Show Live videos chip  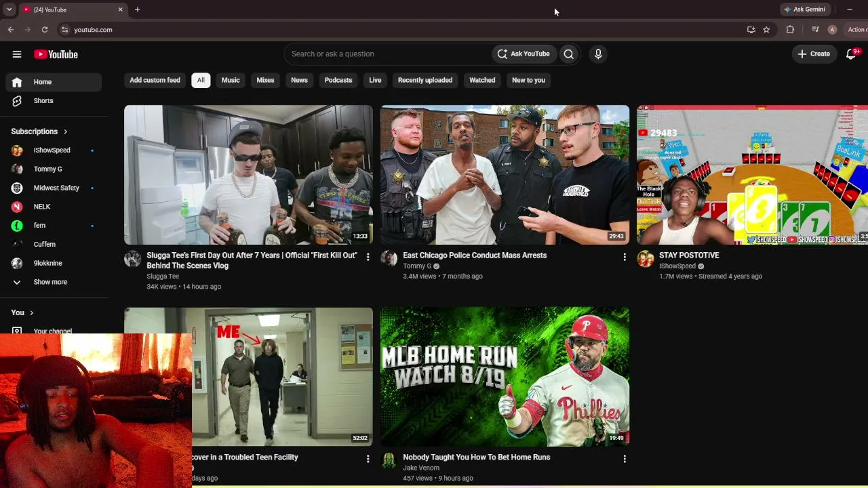(375, 80)
